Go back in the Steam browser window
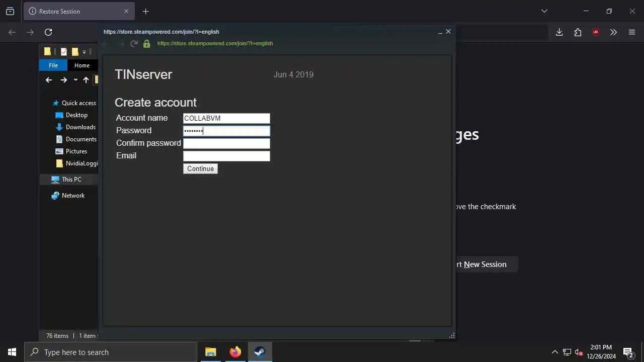644x362 pixels. 105,44
